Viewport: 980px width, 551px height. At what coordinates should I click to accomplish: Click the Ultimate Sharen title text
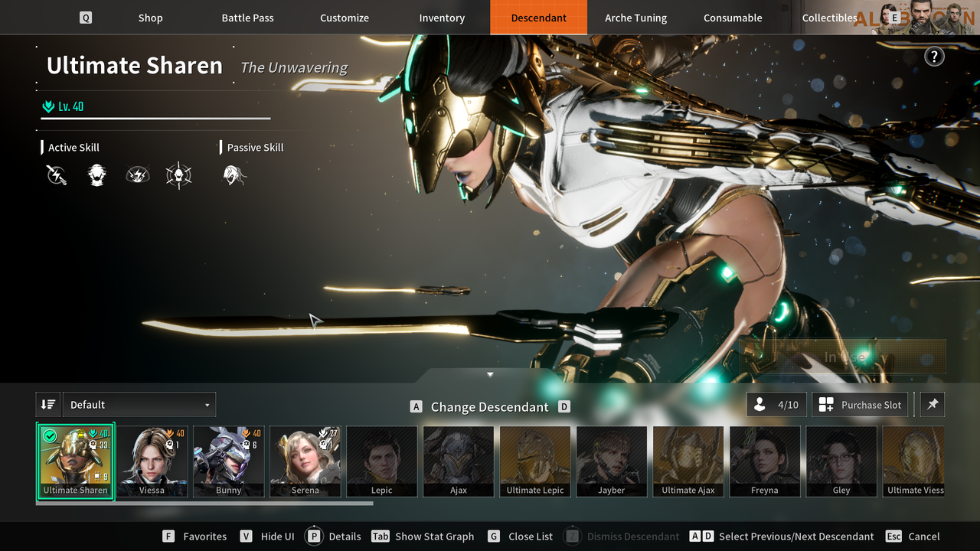pyautogui.click(x=135, y=66)
